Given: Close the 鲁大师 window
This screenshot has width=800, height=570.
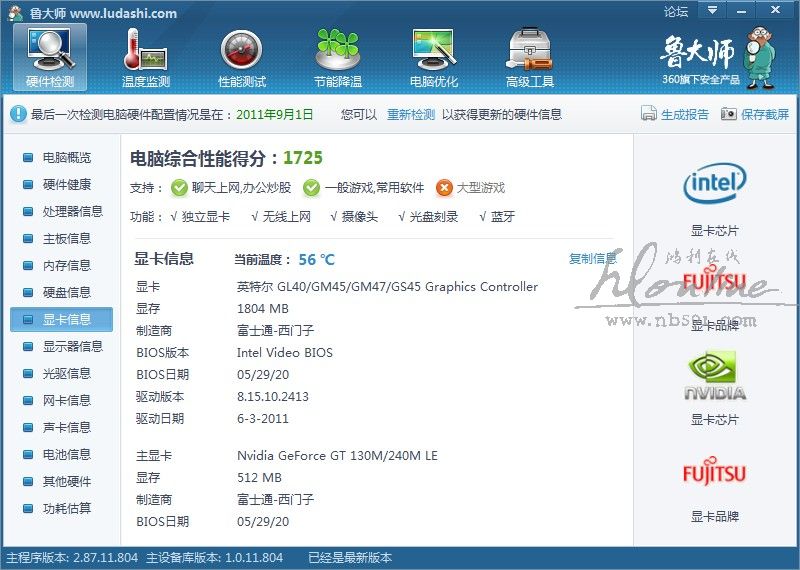Looking at the screenshot, I should (x=776, y=10).
